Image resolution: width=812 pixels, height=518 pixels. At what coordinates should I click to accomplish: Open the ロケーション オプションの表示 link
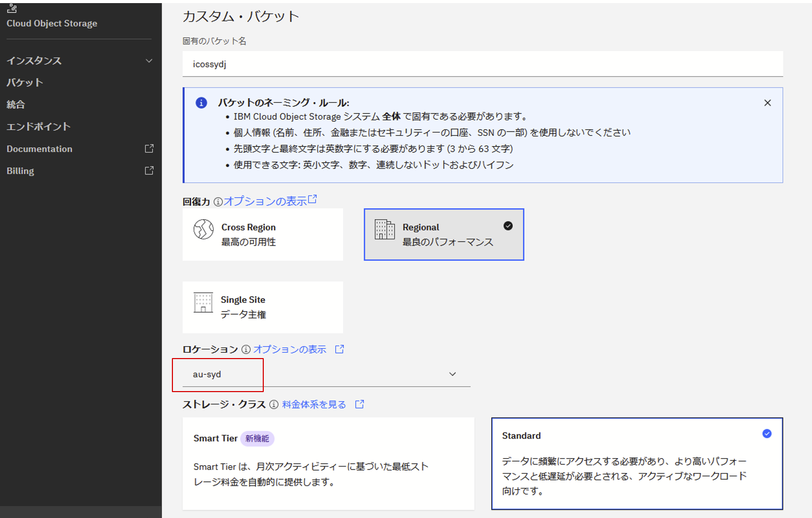coord(290,349)
